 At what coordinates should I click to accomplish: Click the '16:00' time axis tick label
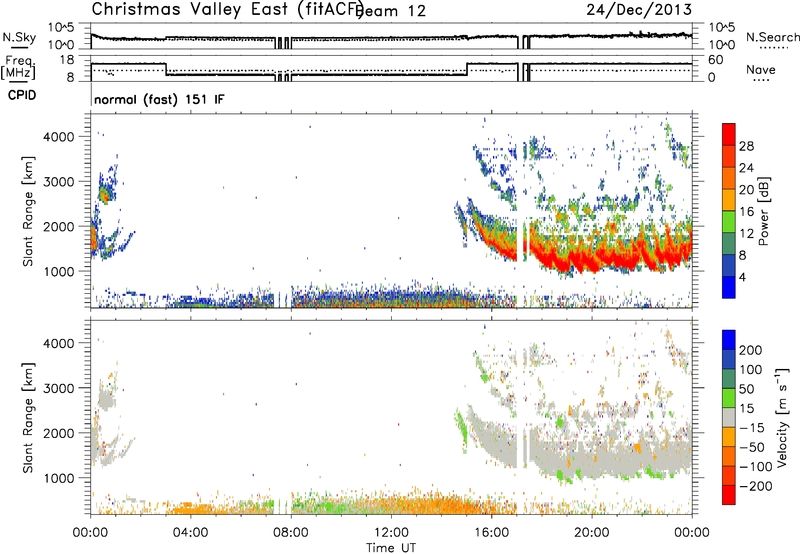tap(491, 533)
